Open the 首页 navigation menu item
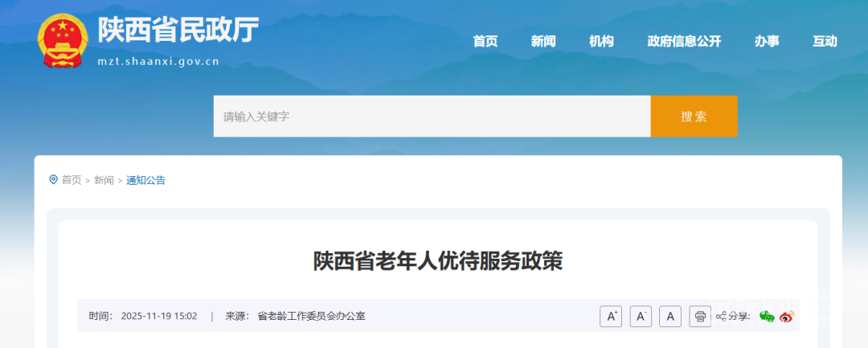Screen dimensions: 868x348 (485, 41)
